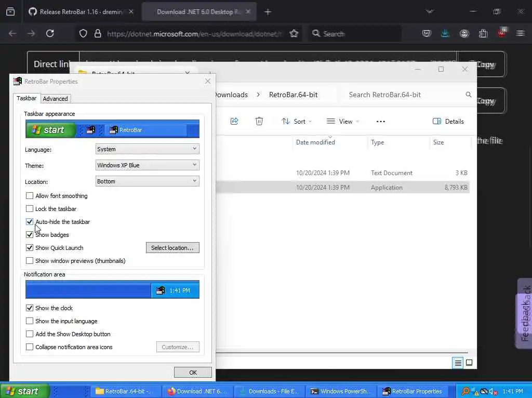The height and width of the screenshot is (398, 532).
Task: Open the Pocket save icon in Firefox
Action: click(x=427, y=33)
